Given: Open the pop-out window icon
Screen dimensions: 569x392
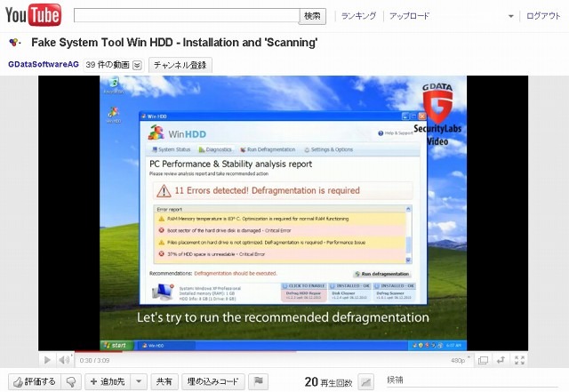Looking at the screenshot, I should coord(483,360).
